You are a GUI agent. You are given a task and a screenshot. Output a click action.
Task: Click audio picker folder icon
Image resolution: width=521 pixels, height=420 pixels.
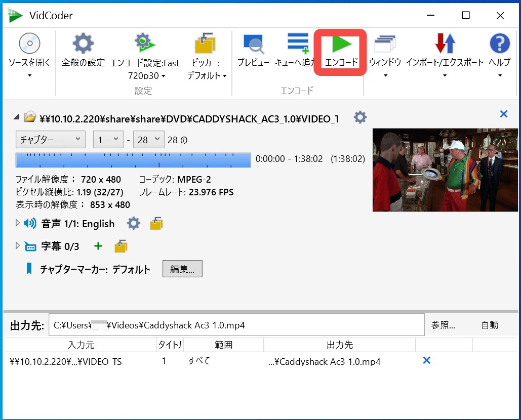156,224
